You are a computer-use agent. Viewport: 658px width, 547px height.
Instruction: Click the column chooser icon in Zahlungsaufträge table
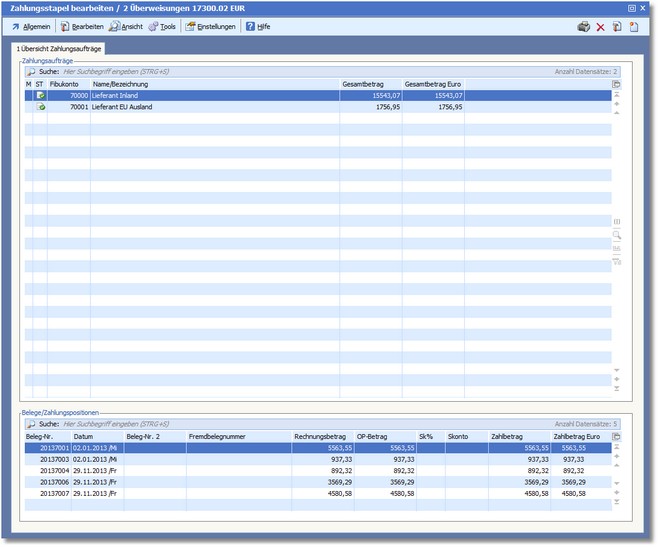click(x=617, y=84)
